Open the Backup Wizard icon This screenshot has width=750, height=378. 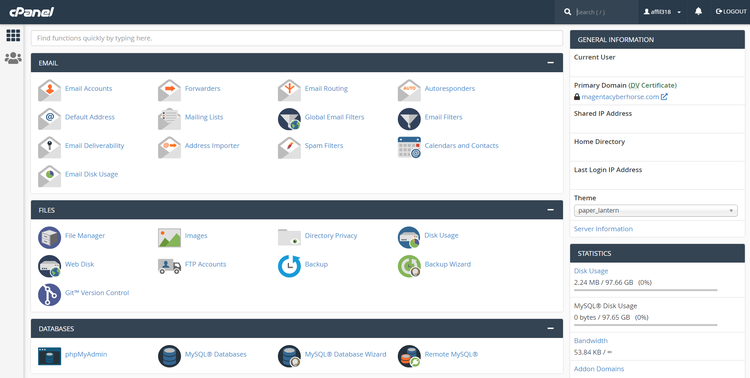pos(409,266)
